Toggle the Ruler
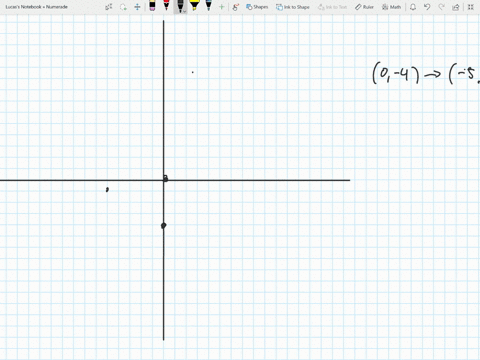Viewport: 480px width, 360px height. [x=364, y=7]
